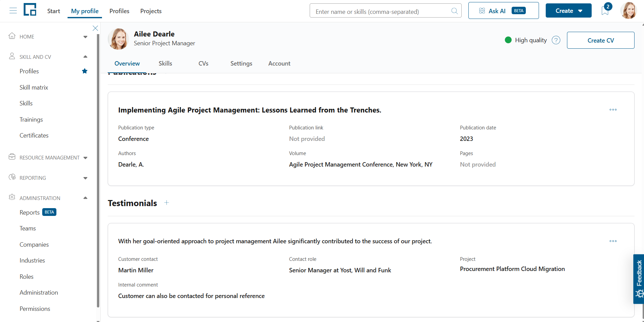
Task: Add a new testimonial with plus icon
Action: tap(166, 203)
